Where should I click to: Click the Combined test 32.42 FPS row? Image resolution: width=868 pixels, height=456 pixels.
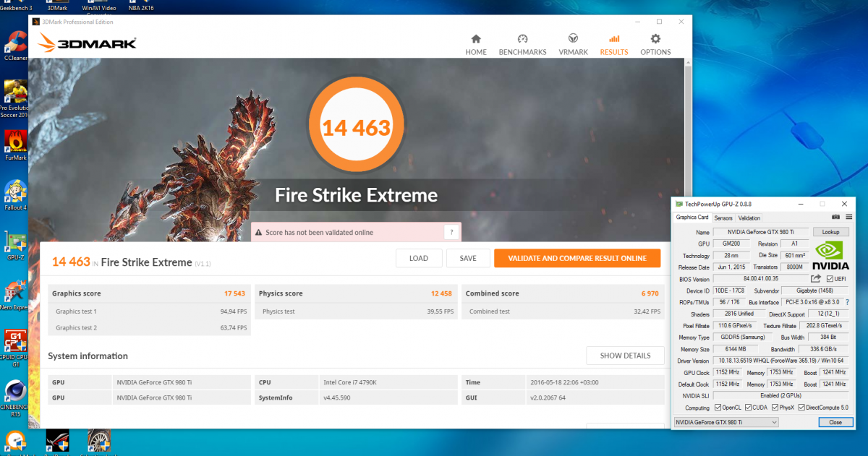coord(564,311)
